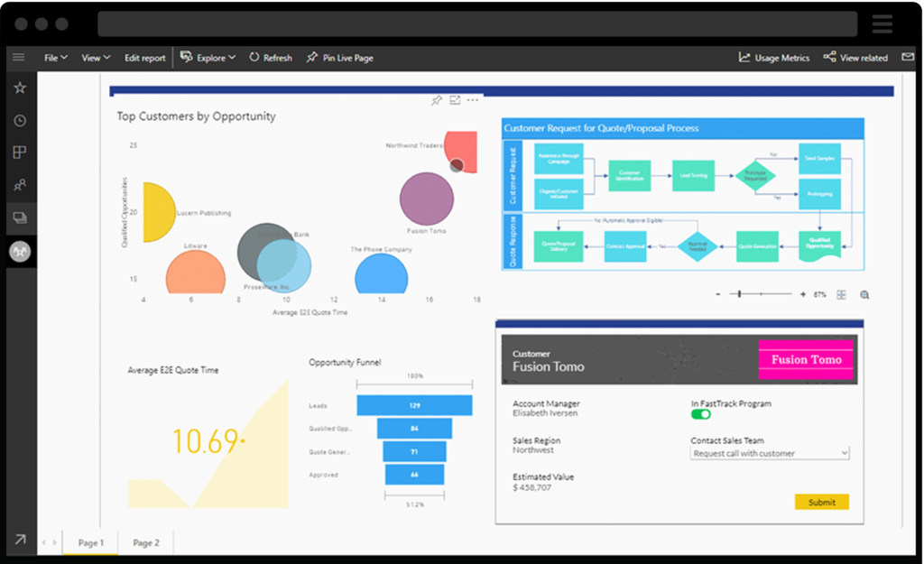
Task: Zoom out the Visio diagram with minus
Action: 717,294
